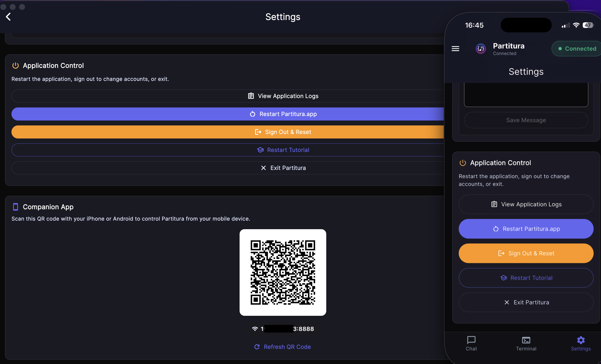Tap Save Message button on phone
601x364 pixels.
pyautogui.click(x=526, y=120)
